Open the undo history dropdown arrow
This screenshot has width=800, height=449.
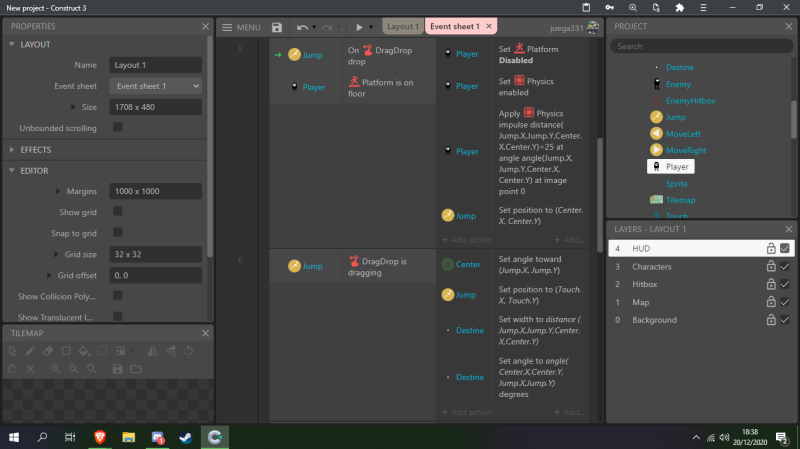pos(314,27)
